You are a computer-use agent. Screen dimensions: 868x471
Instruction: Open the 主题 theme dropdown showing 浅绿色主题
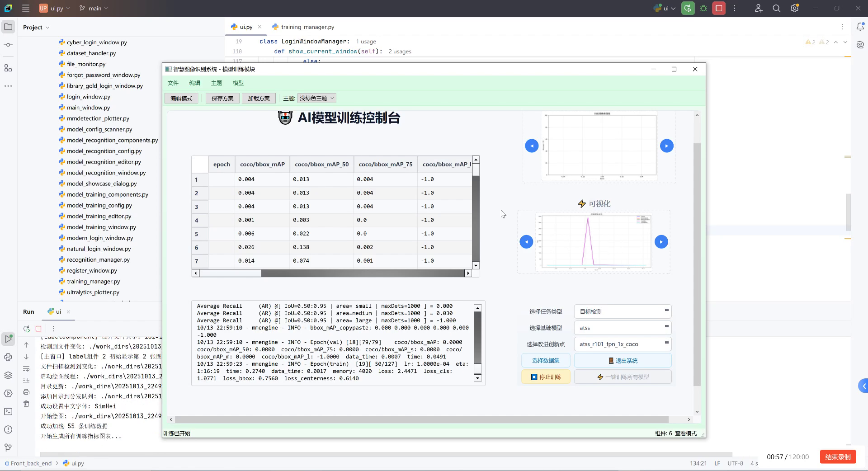click(x=316, y=98)
